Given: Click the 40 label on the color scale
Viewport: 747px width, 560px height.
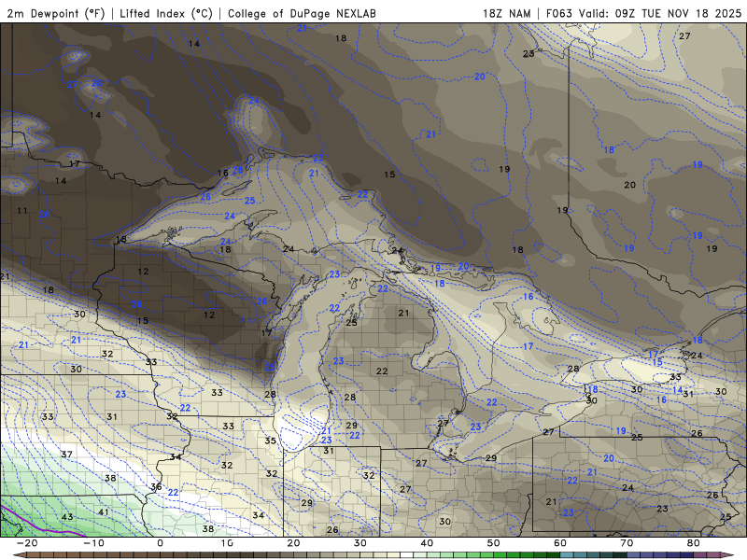Looking at the screenshot, I should [427, 543].
